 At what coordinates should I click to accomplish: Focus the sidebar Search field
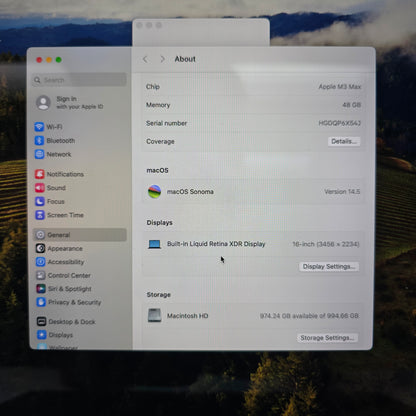(x=80, y=80)
